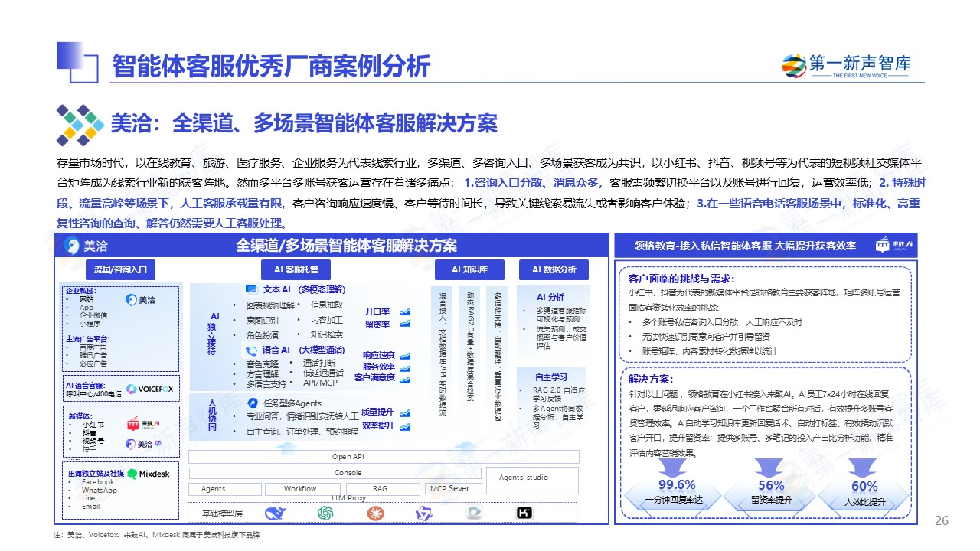980x551 pixels.
Task: Click the Workflow box
Action: tap(300, 489)
